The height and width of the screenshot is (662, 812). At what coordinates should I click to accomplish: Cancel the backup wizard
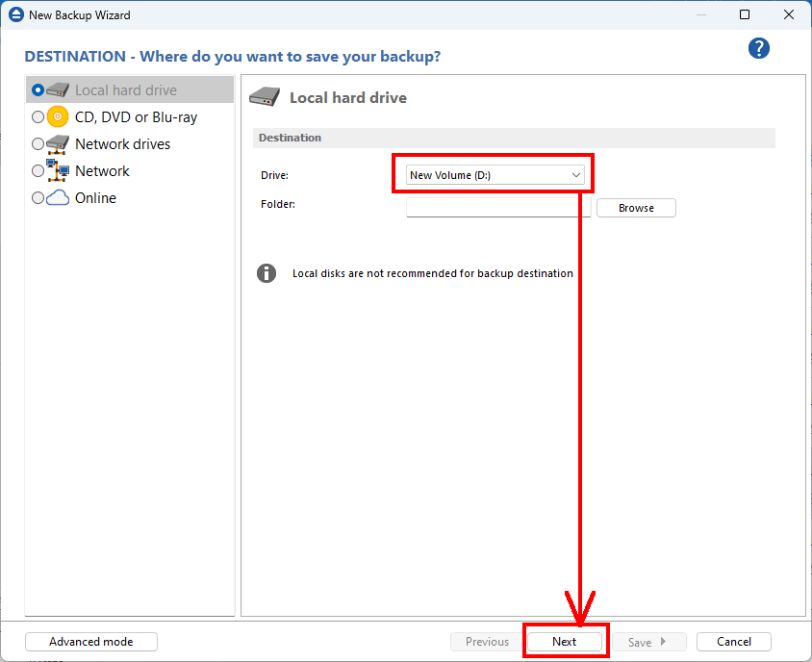(733, 642)
